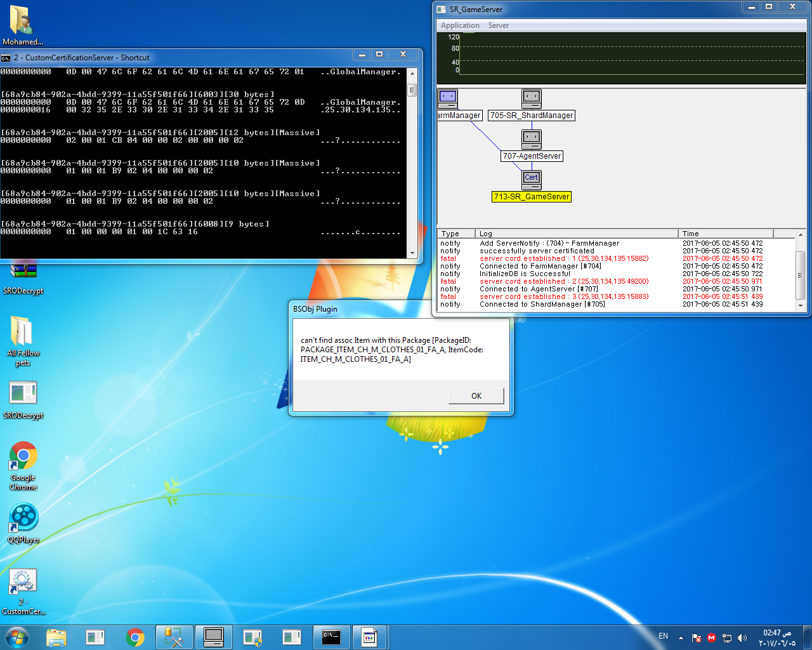Select the highlighted 713-SR_GameServer node label
The image size is (812, 650).
[x=532, y=197]
